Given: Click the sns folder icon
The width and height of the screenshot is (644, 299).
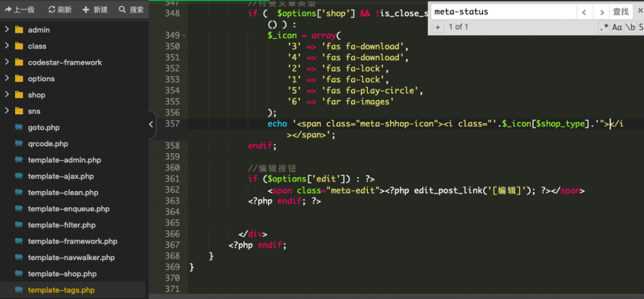Looking at the screenshot, I should (x=19, y=111).
